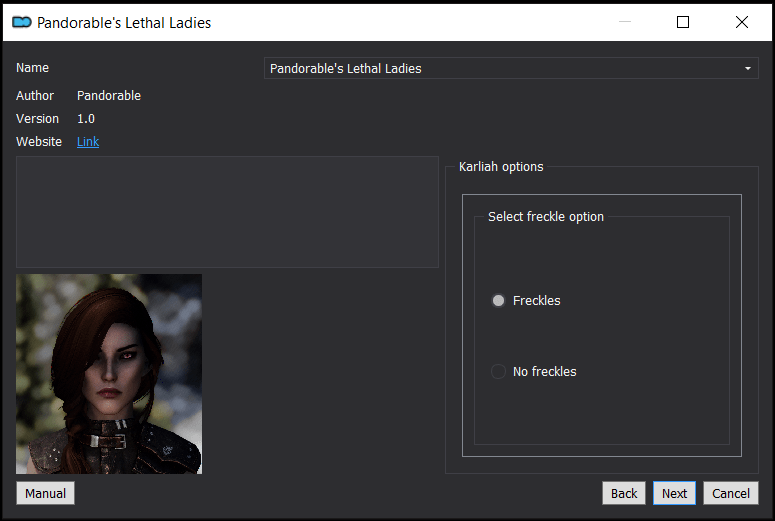Choose the No freckles radio option
Screen dimensions: 775x521
pos(534,371)
